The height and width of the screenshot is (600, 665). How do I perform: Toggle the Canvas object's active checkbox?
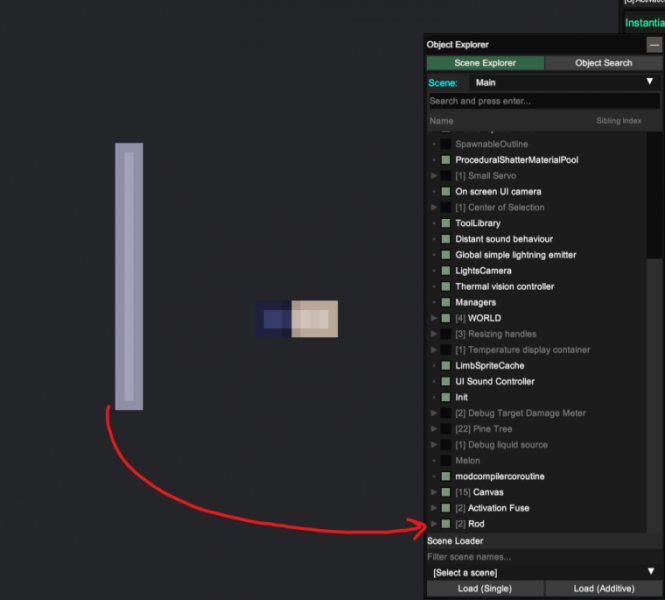(x=446, y=492)
